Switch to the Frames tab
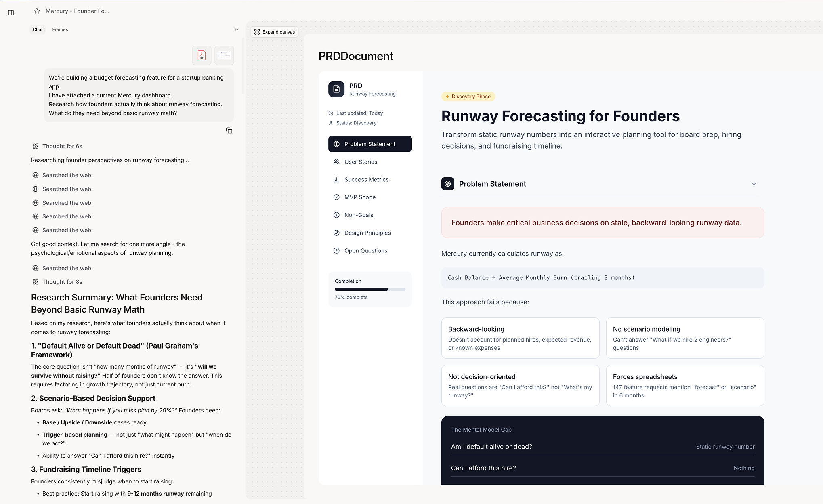 pyautogui.click(x=60, y=29)
